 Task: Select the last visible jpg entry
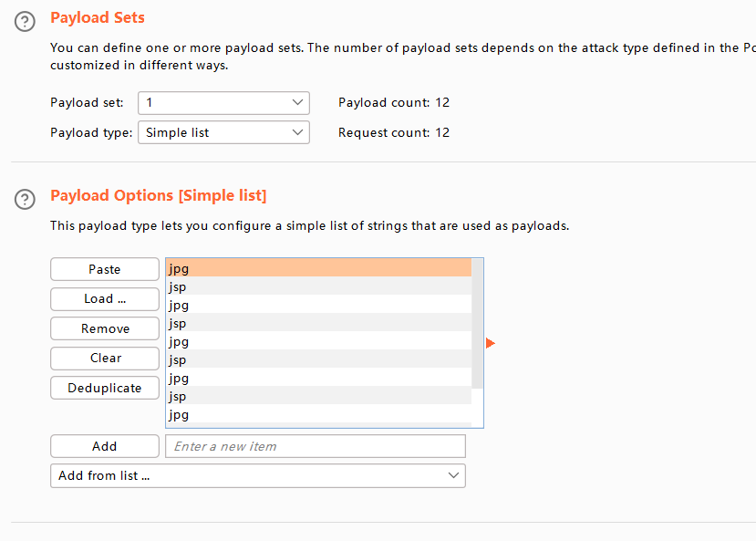[318, 414]
